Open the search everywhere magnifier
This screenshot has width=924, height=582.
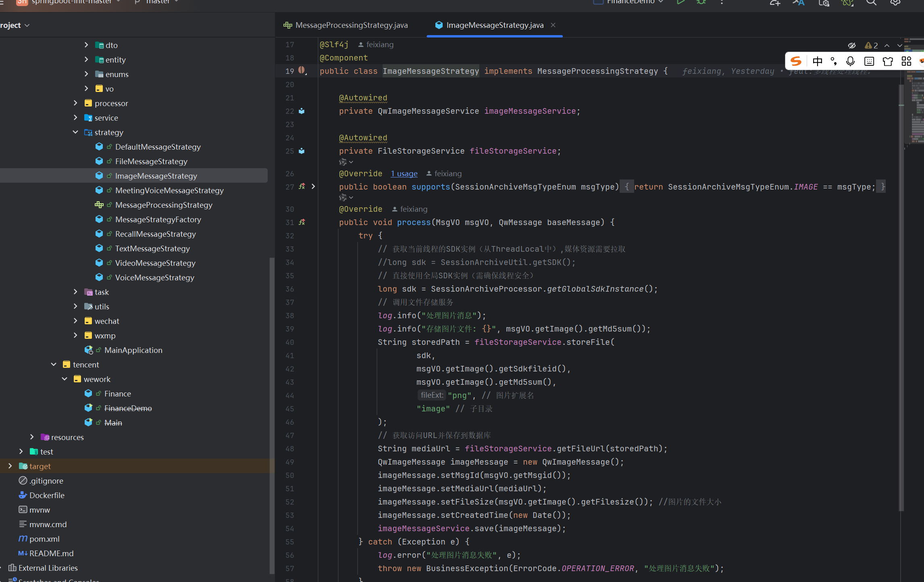click(x=871, y=2)
